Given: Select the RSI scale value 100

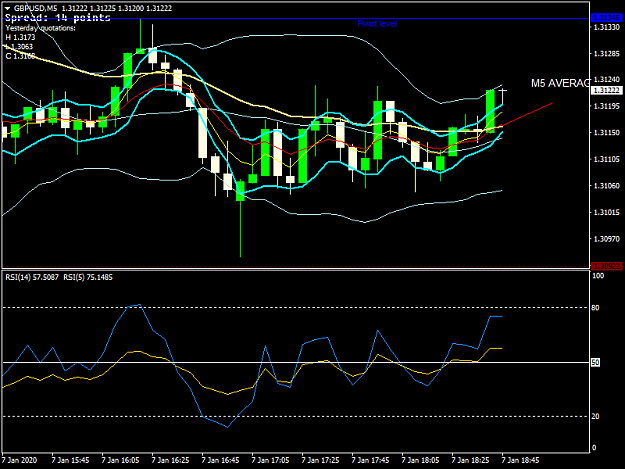Looking at the screenshot, I should point(598,276).
